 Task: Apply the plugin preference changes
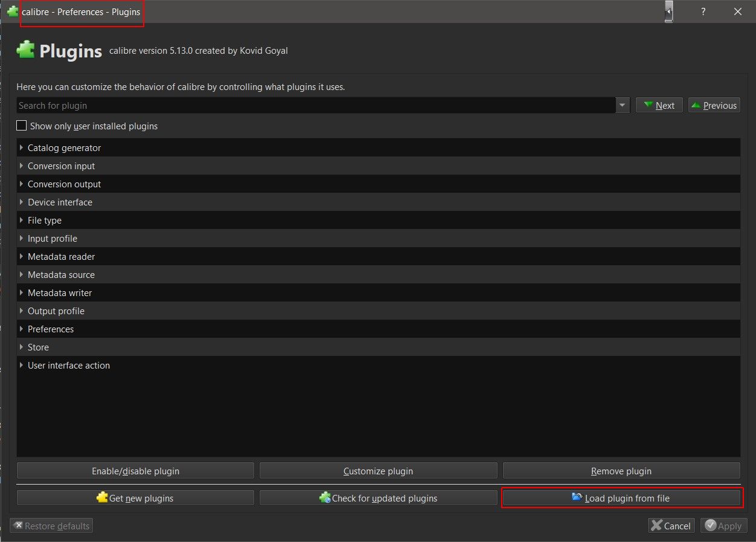point(724,526)
